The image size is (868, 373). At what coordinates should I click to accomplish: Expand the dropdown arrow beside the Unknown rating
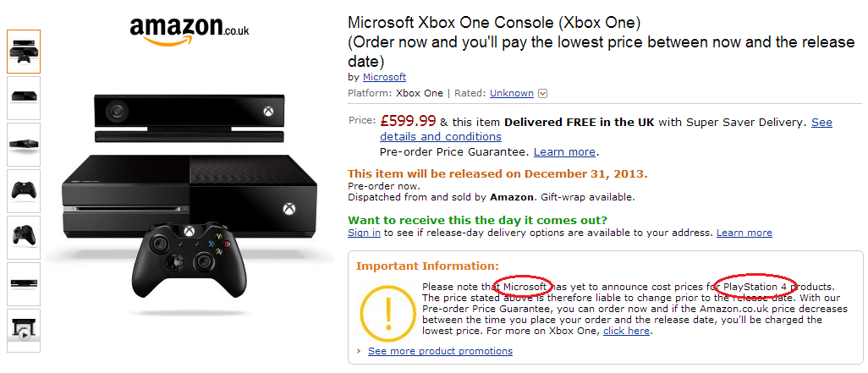click(x=543, y=94)
